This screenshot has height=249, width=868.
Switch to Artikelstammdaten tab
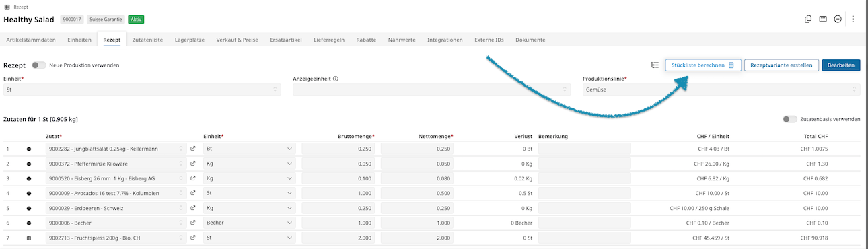click(31, 40)
